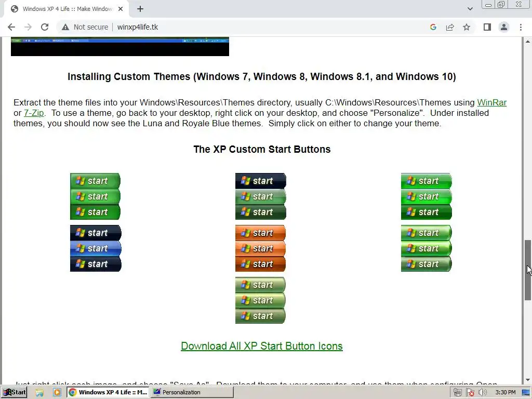Open the volume speaker tray icon
Viewport: 532px width, 399px height.
tap(482, 393)
